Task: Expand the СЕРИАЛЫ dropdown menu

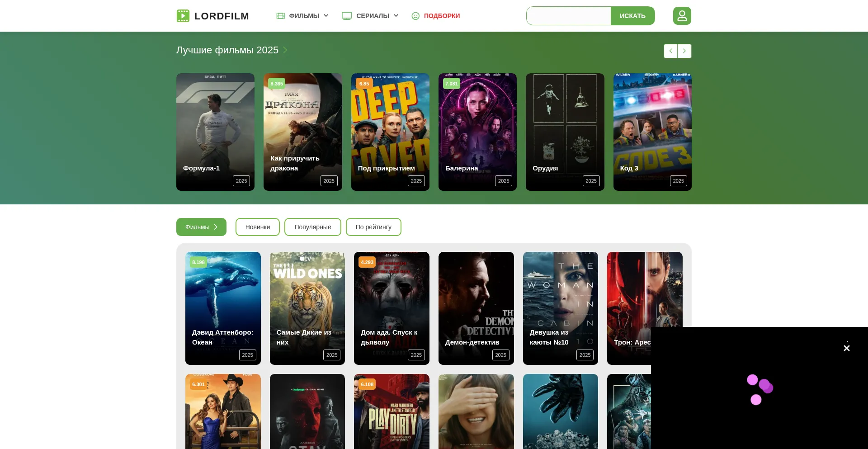Action: [396, 16]
